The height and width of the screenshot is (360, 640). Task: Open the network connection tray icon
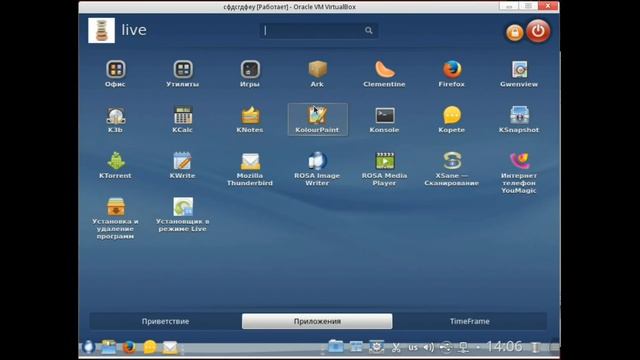tap(463, 347)
